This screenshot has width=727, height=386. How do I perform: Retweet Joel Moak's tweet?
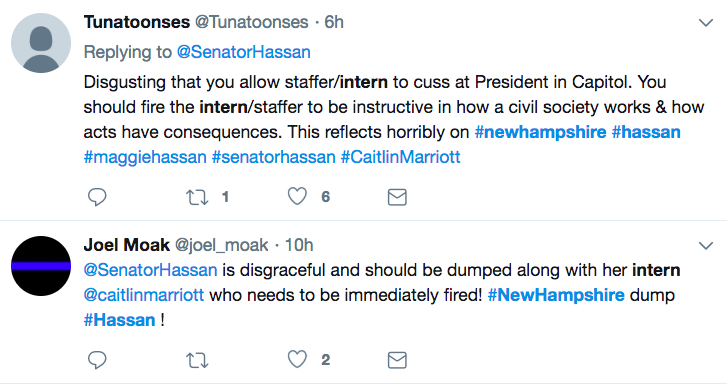click(197, 361)
